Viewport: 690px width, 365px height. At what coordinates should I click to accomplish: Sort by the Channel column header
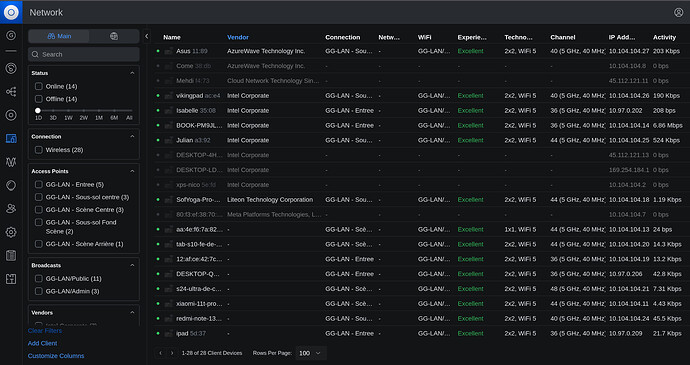tap(563, 37)
